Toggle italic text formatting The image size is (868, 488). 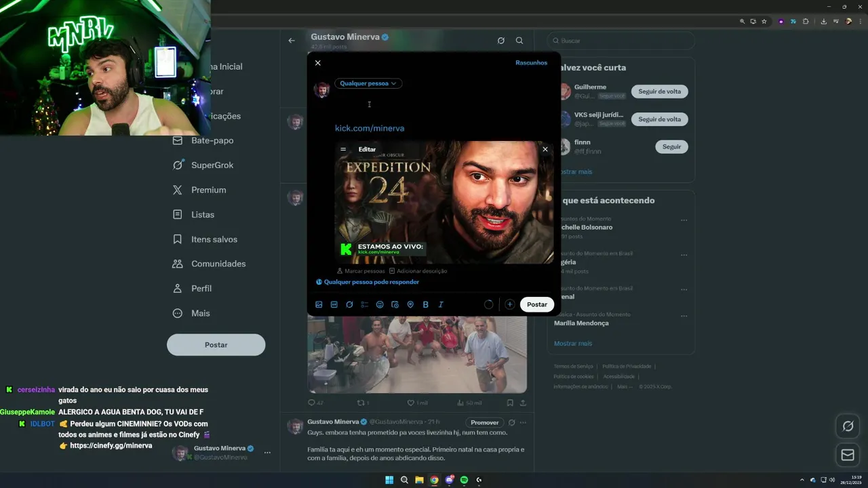(x=441, y=305)
